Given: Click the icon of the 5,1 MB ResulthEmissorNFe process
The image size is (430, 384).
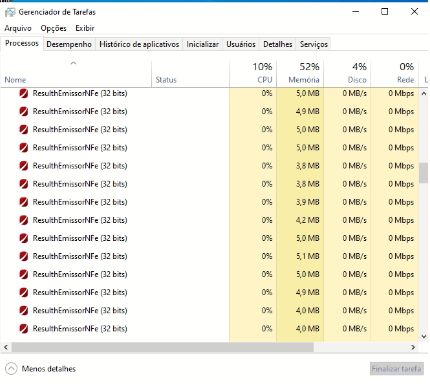Looking at the screenshot, I should pos(24,256).
